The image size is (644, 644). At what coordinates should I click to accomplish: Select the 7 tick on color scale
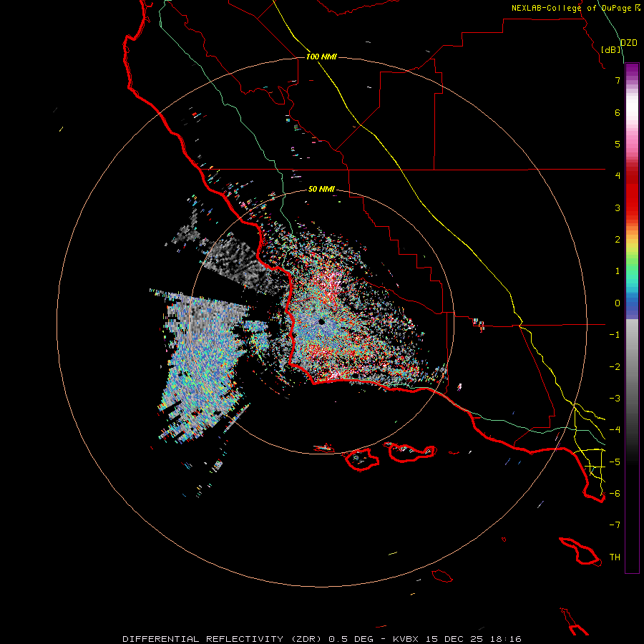618,80
